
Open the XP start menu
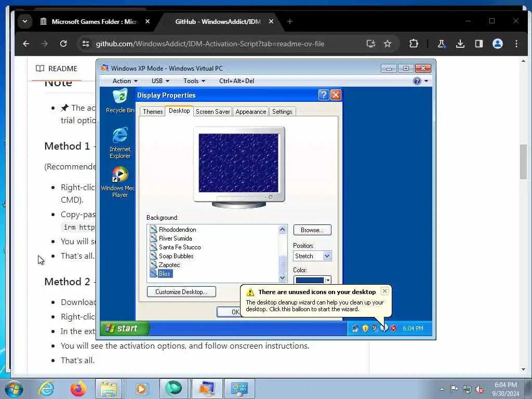pos(125,328)
